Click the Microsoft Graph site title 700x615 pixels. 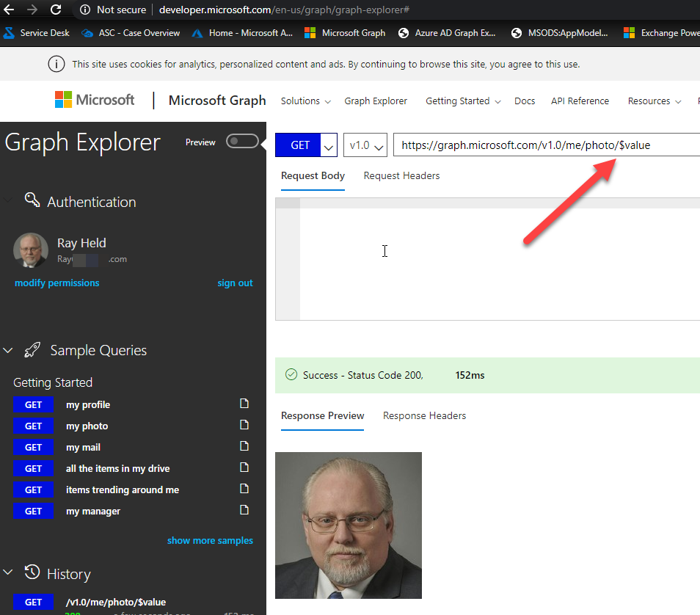tap(217, 101)
